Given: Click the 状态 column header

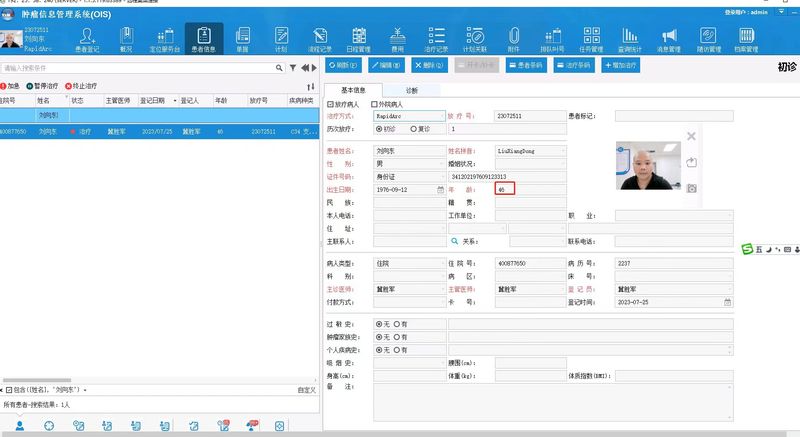Looking at the screenshot, I should (x=85, y=100).
